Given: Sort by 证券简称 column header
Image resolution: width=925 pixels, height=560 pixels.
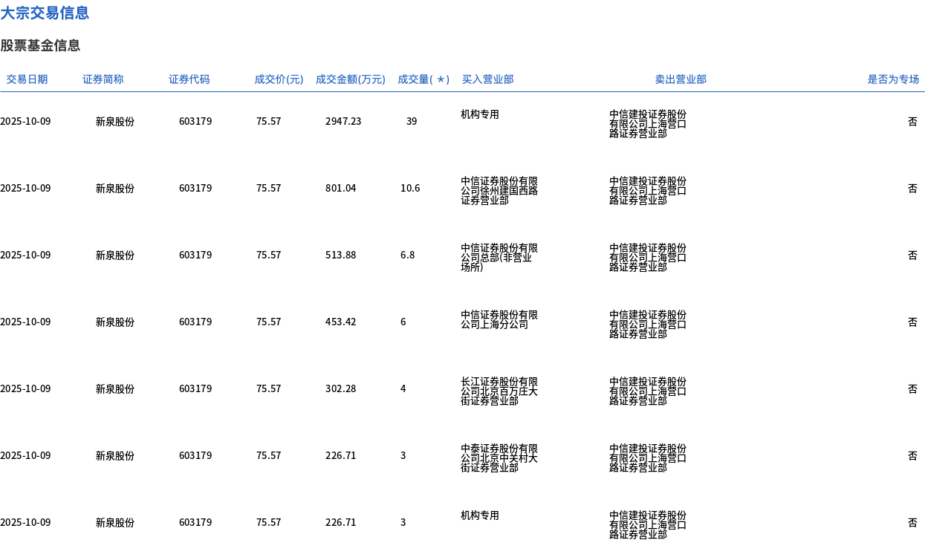Looking at the screenshot, I should point(103,79).
